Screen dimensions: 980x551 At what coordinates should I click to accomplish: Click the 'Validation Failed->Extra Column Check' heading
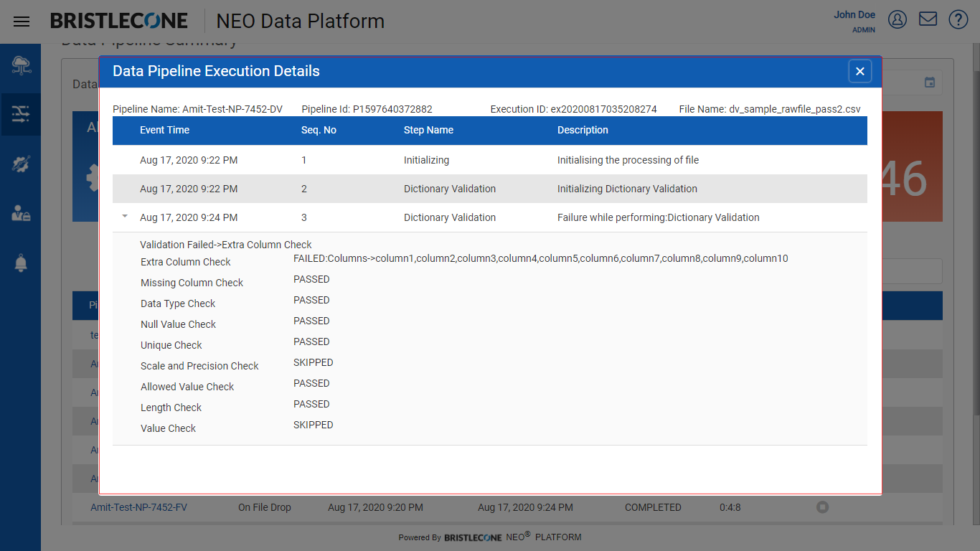pos(226,245)
